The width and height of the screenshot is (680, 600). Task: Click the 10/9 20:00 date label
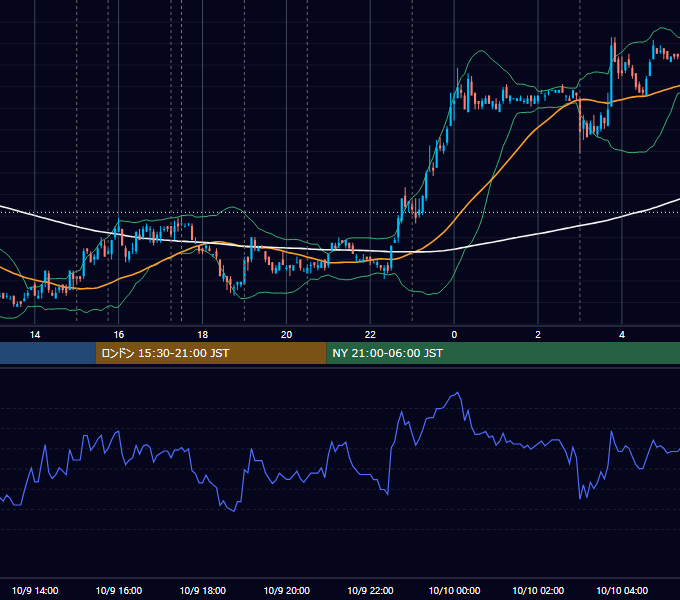click(286, 590)
